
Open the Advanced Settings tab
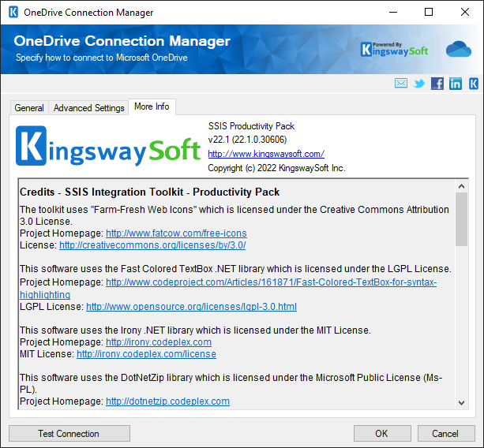pyautogui.click(x=88, y=108)
